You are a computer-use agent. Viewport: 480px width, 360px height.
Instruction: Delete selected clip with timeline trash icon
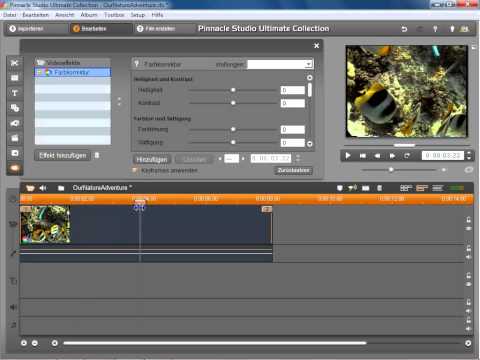(x=379, y=188)
